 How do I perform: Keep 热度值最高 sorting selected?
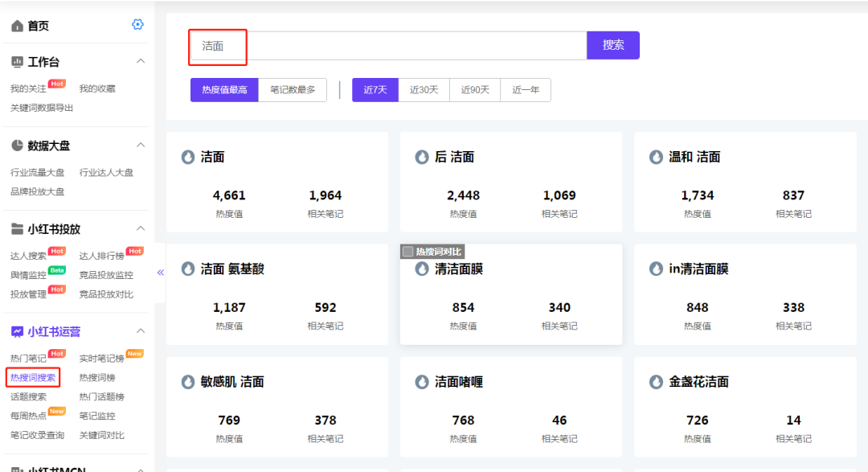click(x=223, y=89)
